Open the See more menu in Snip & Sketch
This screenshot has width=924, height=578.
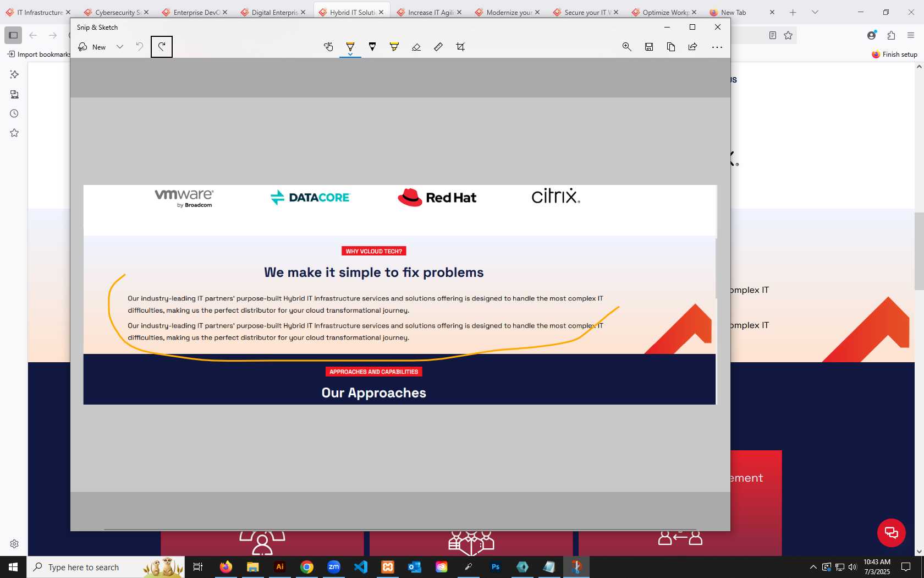pyautogui.click(x=717, y=47)
